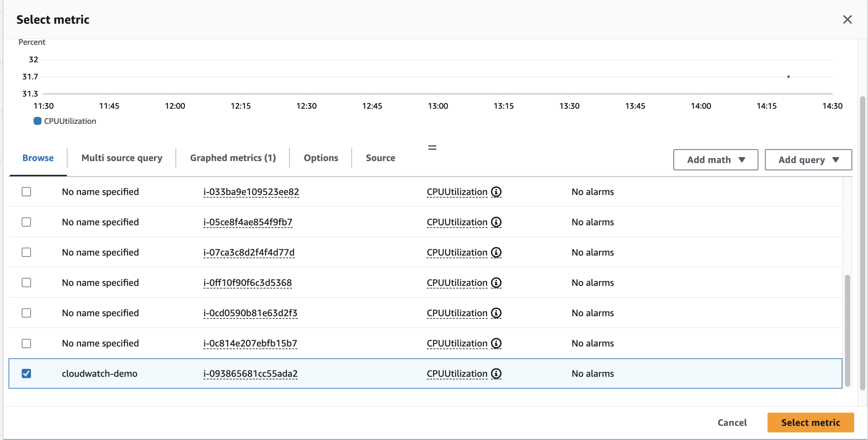Close the Select metric dialog
The height and width of the screenshot is (440, 868).
[847, 19]
